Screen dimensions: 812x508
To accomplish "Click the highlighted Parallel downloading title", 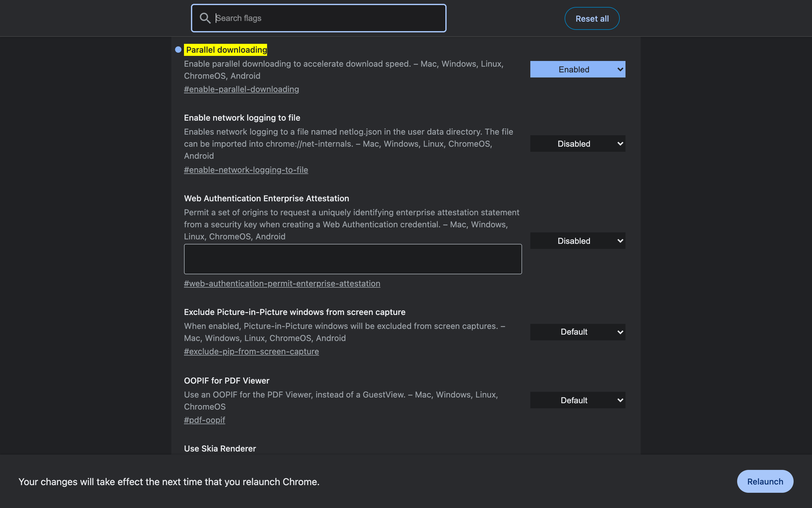I will [226, 50].
